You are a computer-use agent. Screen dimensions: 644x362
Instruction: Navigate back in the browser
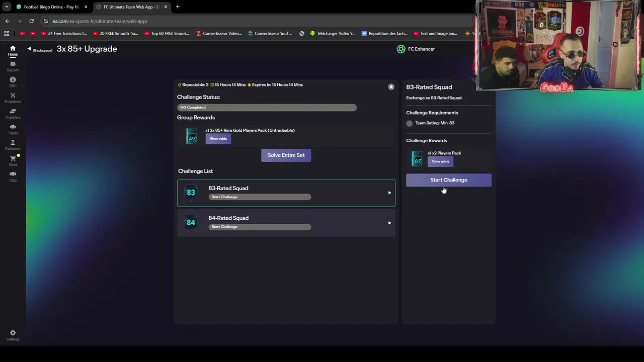[7, 21]
